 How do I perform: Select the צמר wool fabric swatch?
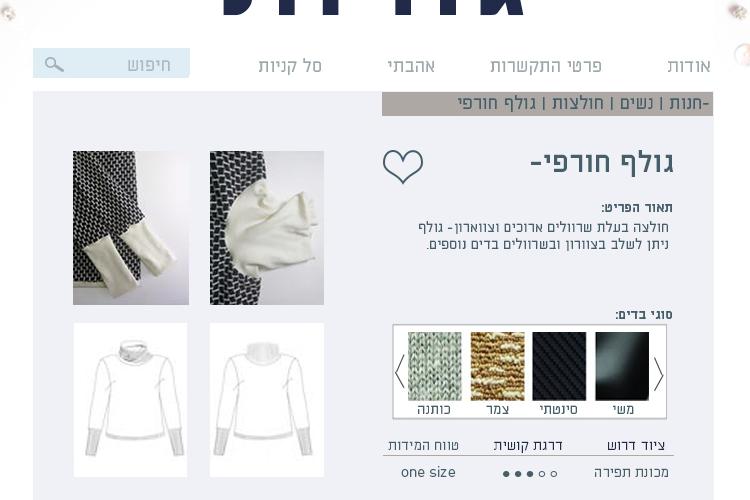(497, 366)
